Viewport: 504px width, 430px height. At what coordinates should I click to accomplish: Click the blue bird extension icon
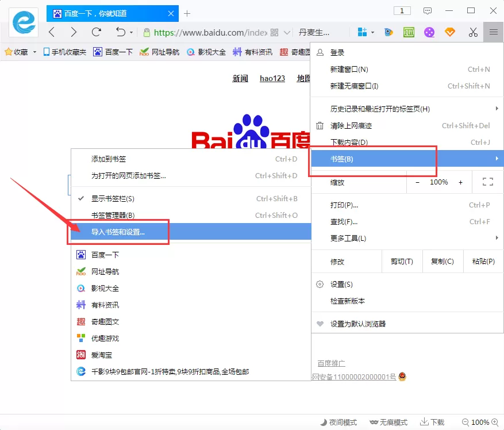388,32
